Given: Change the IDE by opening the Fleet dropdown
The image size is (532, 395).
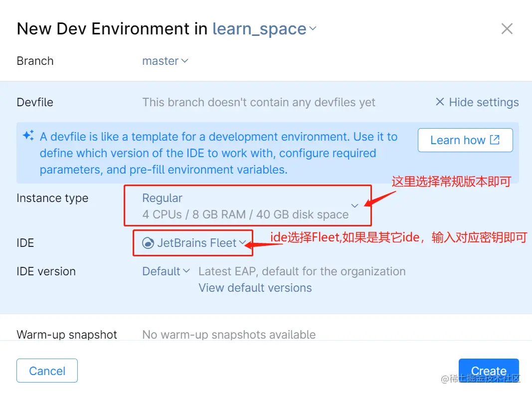Looking at the screenshot, I should [x=243, y=243].
